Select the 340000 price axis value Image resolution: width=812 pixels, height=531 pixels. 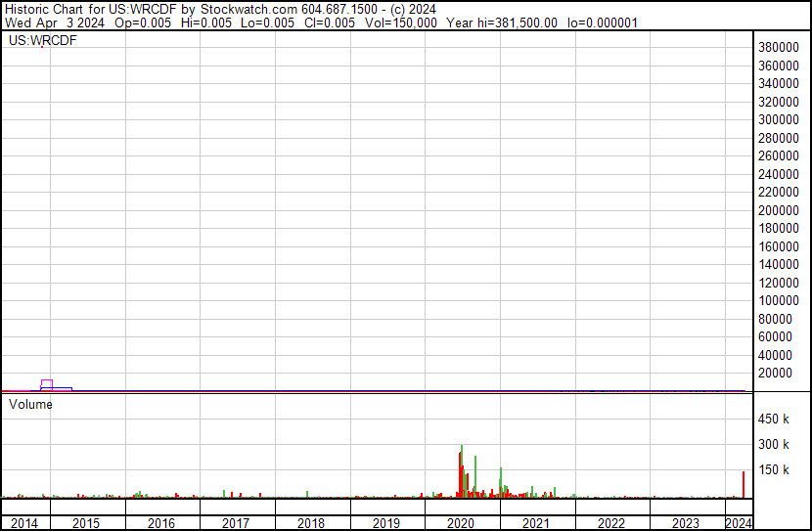click(x=779, y=83)
